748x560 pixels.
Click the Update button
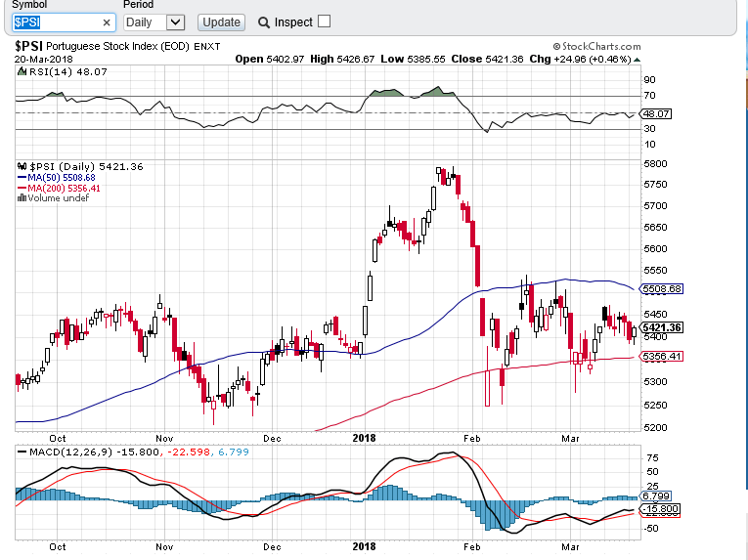[x=221, y=22]
